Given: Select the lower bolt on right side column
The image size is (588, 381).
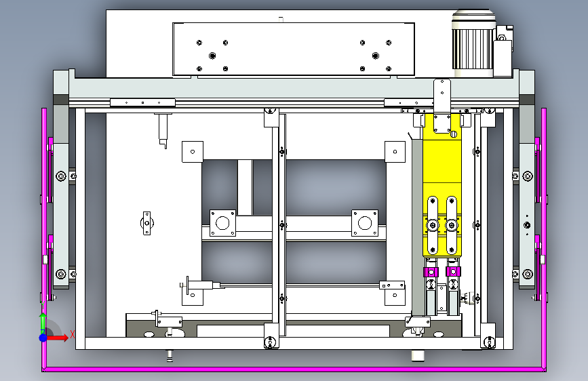Looking at the screenshot, I should (527, 274).
